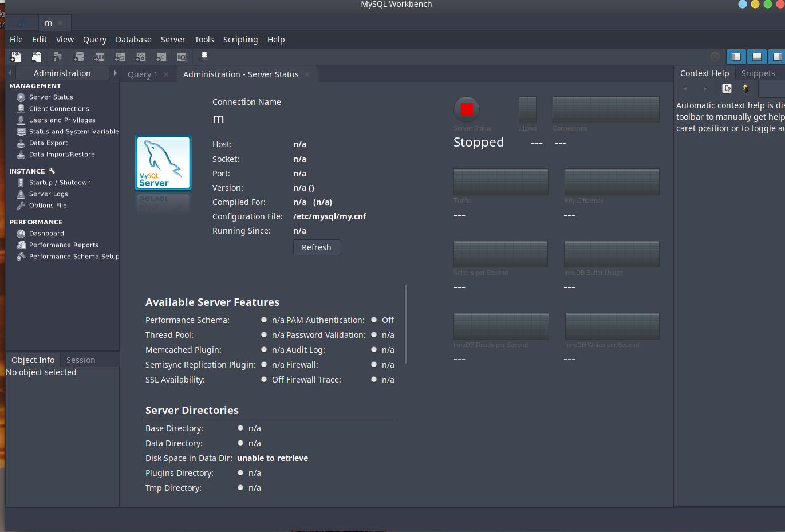Open Client Connections page
785x532 pixels.
(59, 109)
